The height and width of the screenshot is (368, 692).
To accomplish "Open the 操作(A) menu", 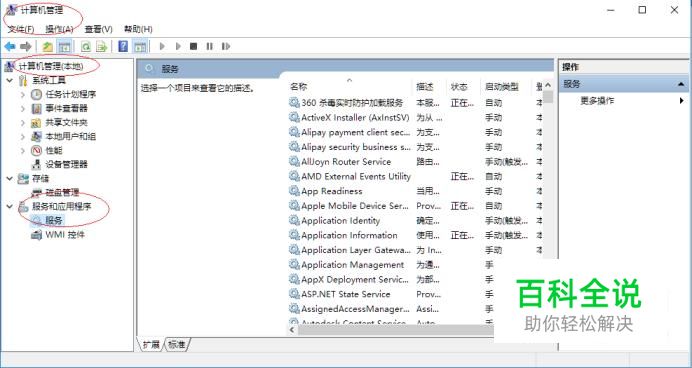I will coord(59,29).
